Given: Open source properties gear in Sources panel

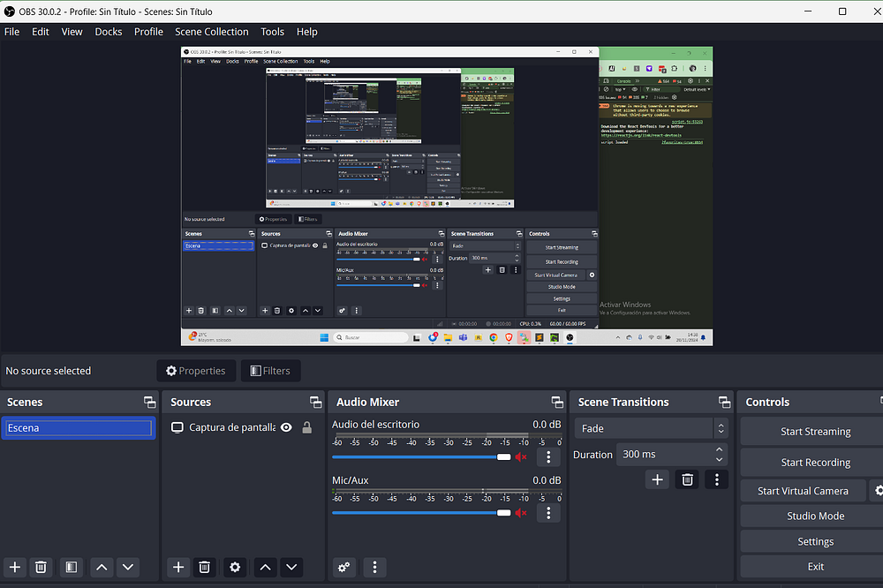Looking at the screenshot, I should coord(235,567).
